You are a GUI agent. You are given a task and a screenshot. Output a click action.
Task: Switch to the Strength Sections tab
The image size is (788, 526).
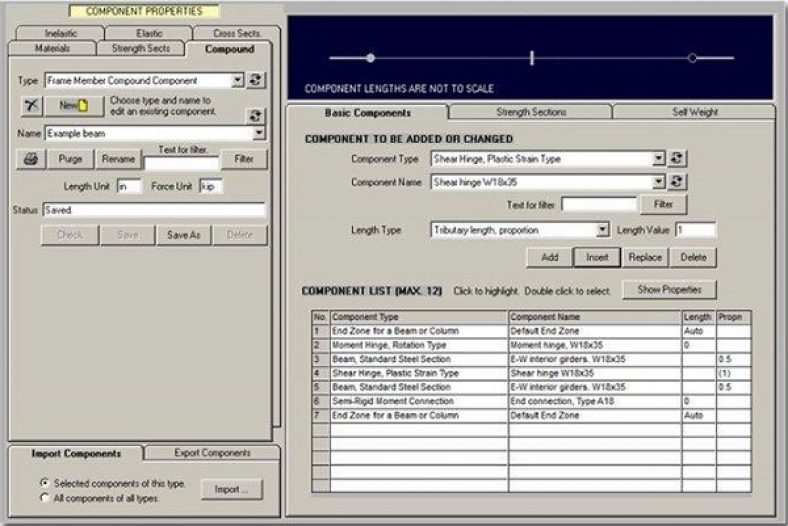click(530, 112)
